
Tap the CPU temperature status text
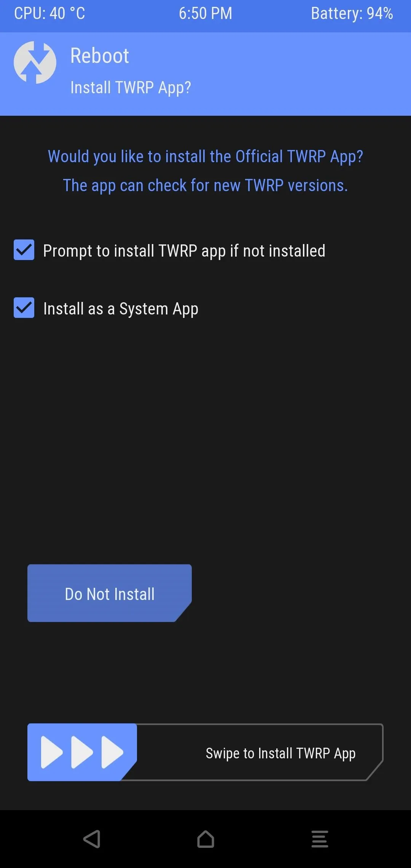pyautogui.click(x=49, y=14)
